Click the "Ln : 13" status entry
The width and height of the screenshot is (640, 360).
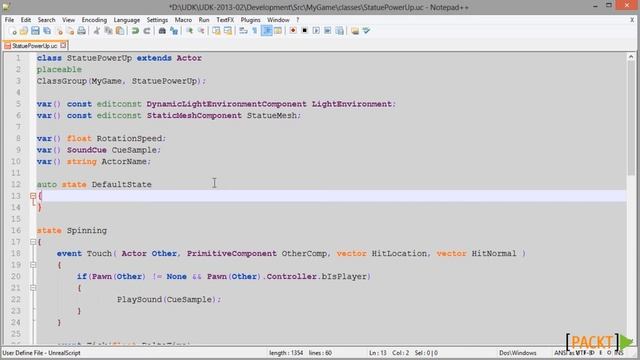click(x=378, y=353)
